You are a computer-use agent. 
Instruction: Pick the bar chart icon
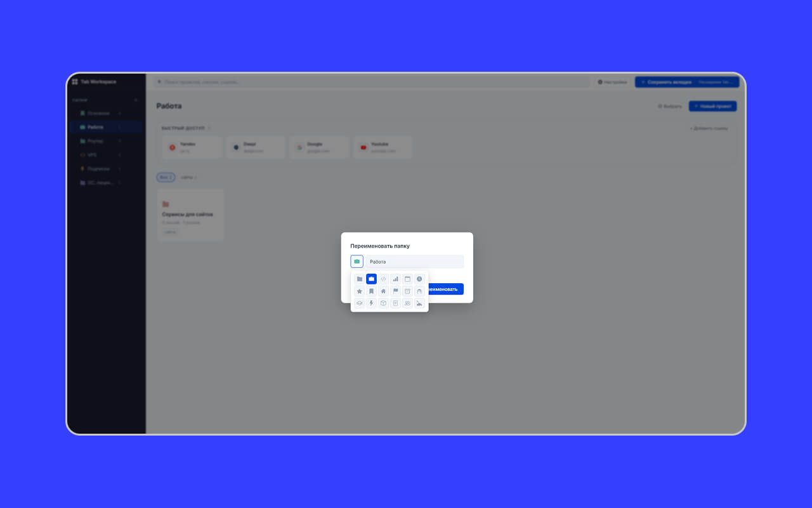395,279
